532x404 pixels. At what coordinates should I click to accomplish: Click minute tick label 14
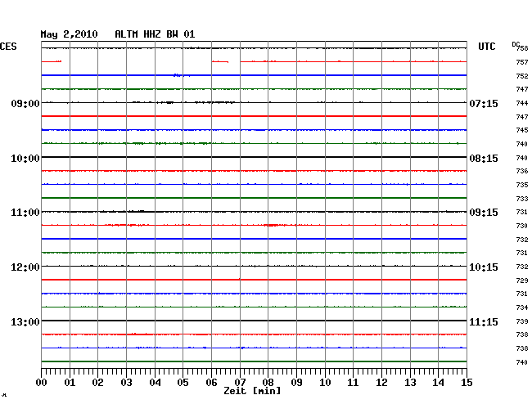pos(438,383)
